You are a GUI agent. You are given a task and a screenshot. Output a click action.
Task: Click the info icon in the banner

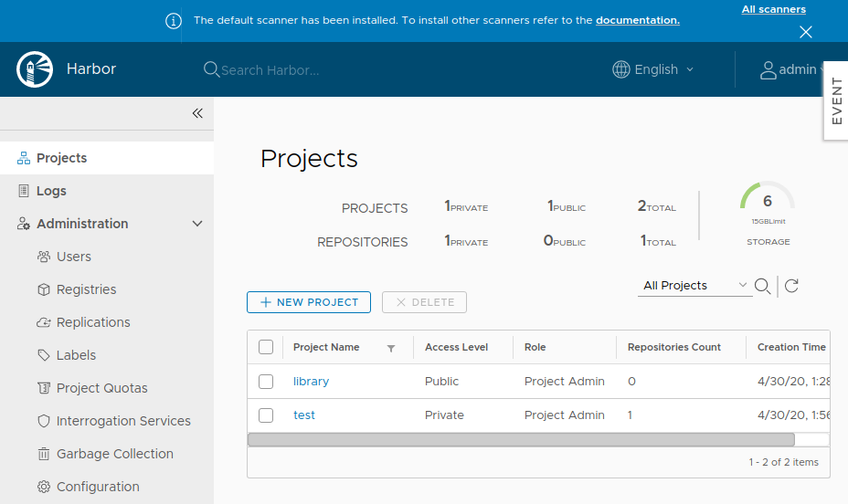pos(174,20)
